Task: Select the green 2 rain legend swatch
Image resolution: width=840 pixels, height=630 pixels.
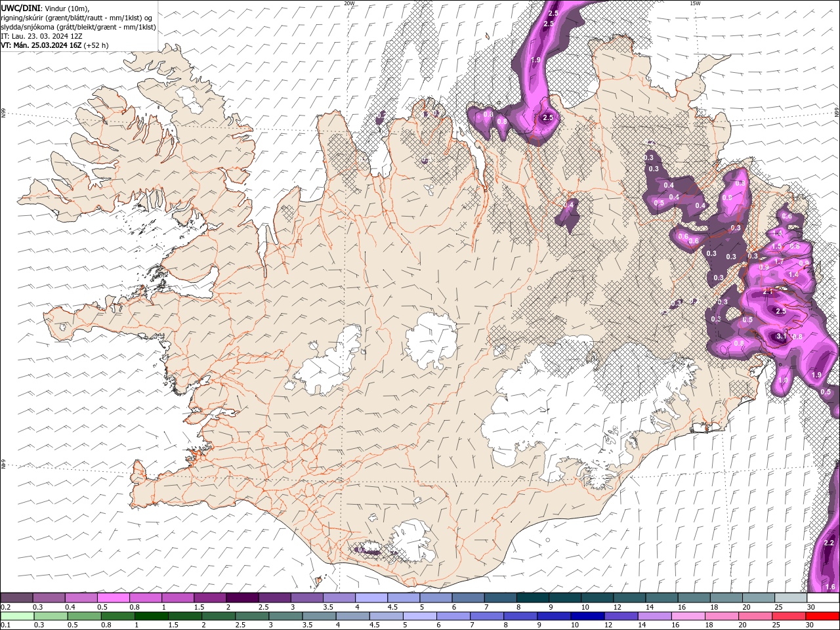Action: point(219,616)
